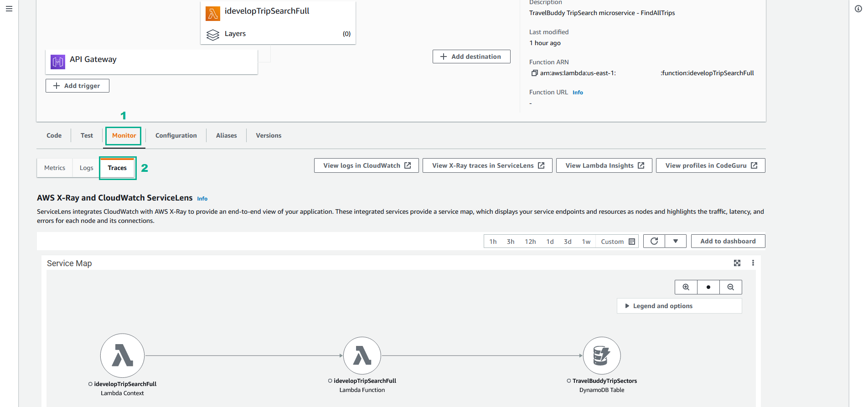Click View profiles in CodeGuru

click(x=711, y=165)
